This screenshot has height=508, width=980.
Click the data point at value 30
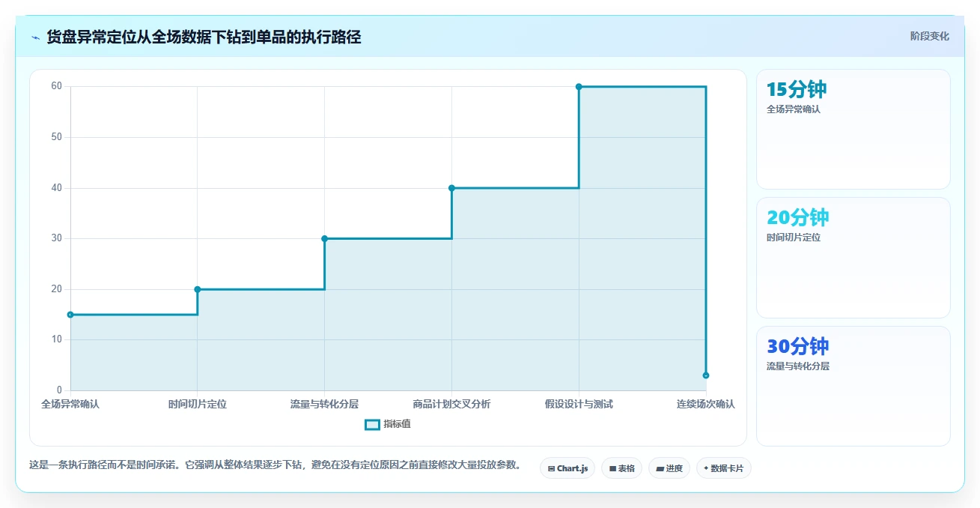point(325,238)
